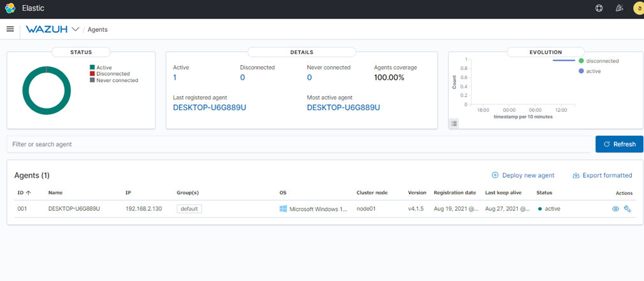Click the Registration date column header
The height and width of the screenshot is (281, 644).
[455, 192]
